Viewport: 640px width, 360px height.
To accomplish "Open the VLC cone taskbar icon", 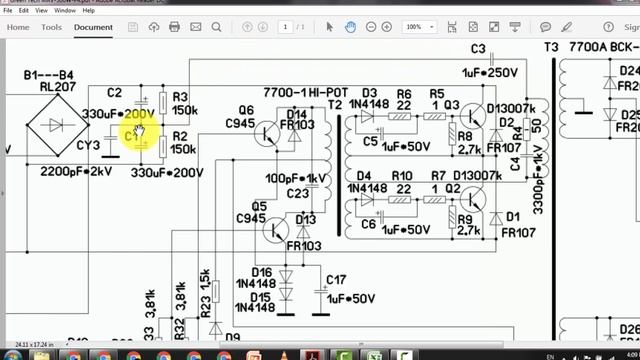I will [x=284, y=356].
